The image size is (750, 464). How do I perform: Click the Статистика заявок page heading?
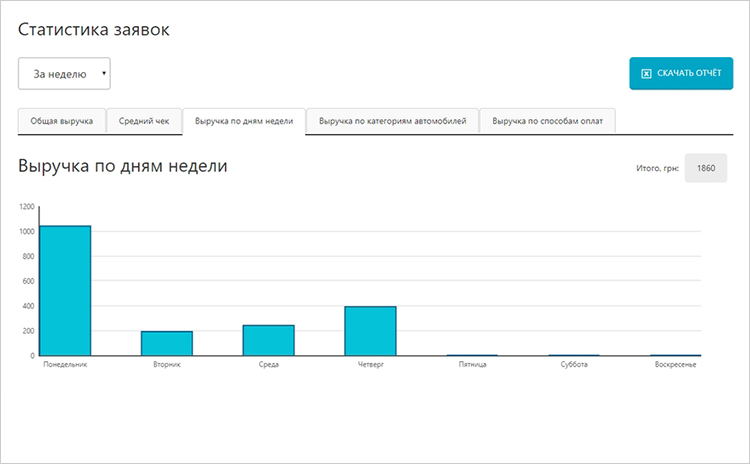point(94,30)
